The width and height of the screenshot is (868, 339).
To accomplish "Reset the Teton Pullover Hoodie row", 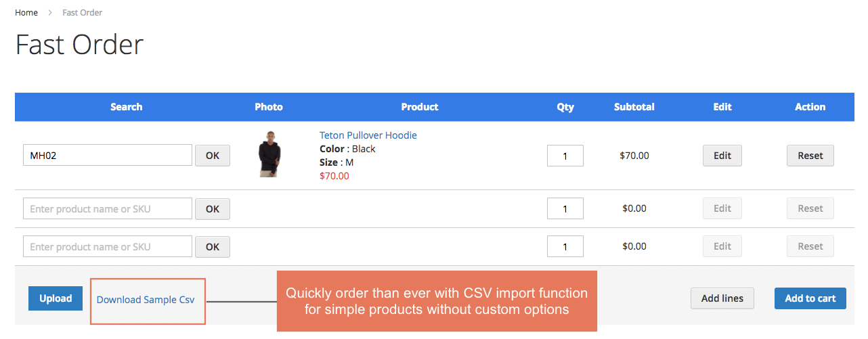I will point(810,156).
